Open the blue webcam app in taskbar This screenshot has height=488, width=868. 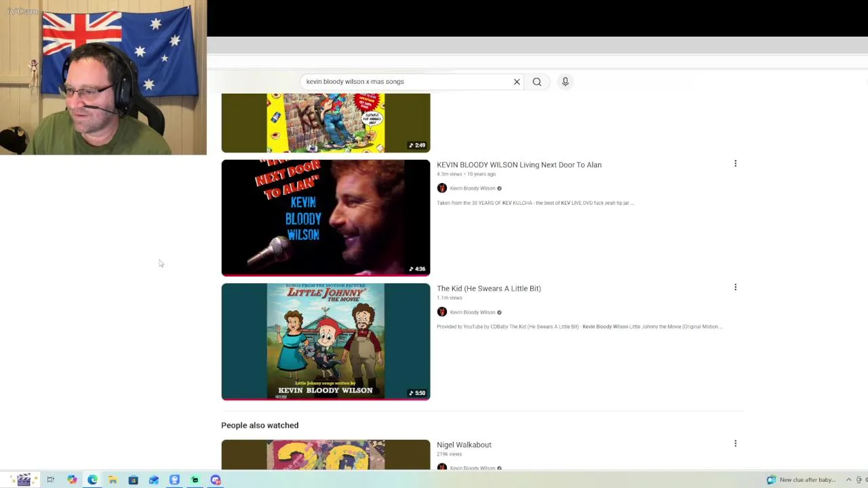(x=174, y=480)
